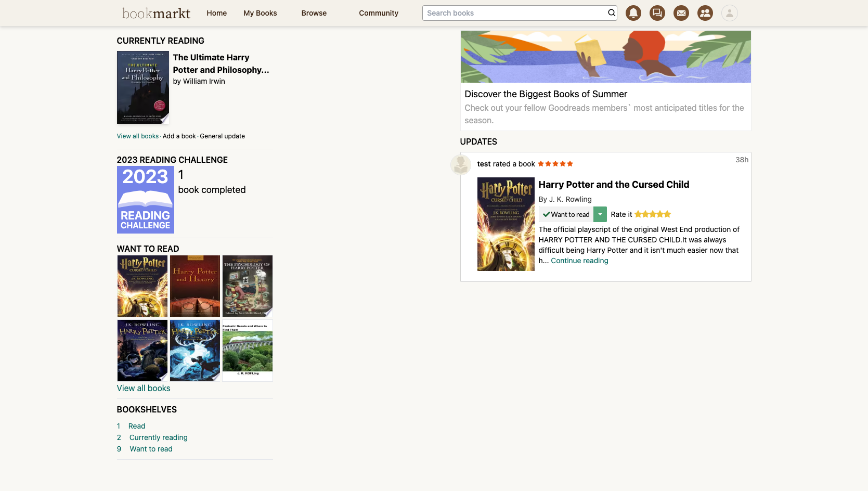The width and height of the screenshot is (868, 491).
Task: Click the test username in updates
Action: (x=484, y=164)
